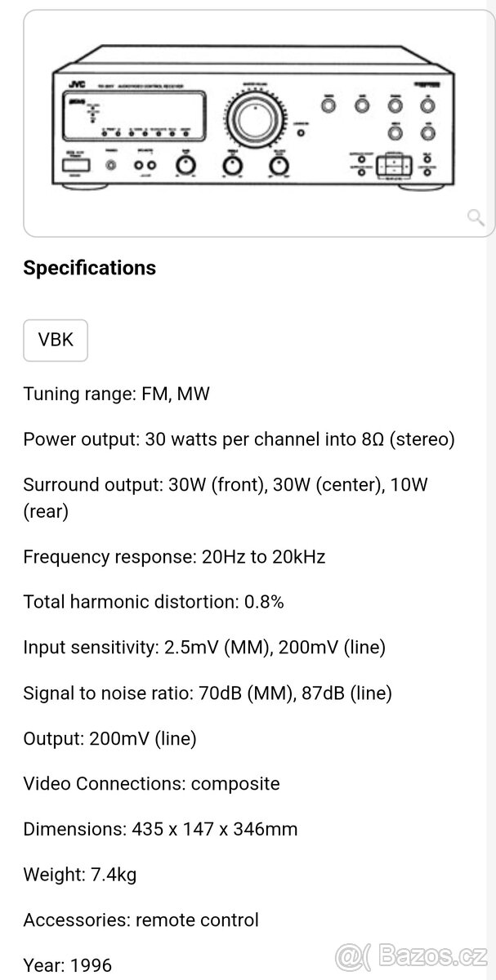Click the Signal to noise ratio line
The height and width of the screenshot is (980, 496).
[x=208, y=693]
